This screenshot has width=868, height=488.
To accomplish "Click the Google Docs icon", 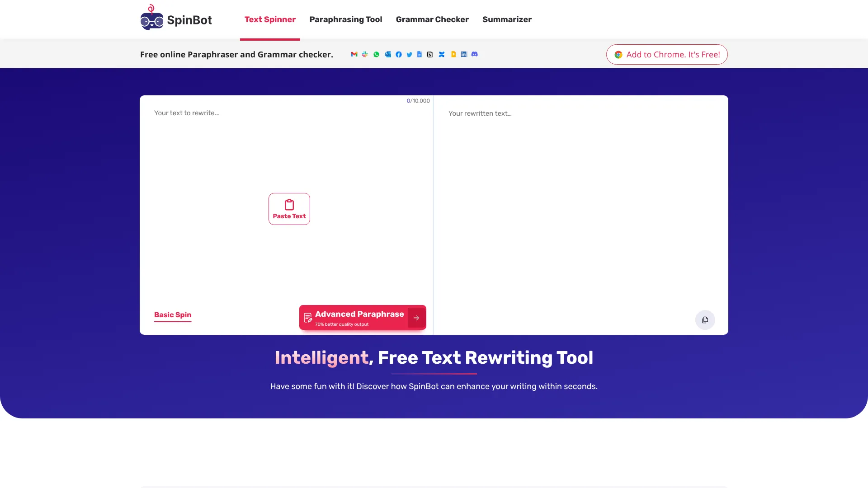I will coord(420,54).
